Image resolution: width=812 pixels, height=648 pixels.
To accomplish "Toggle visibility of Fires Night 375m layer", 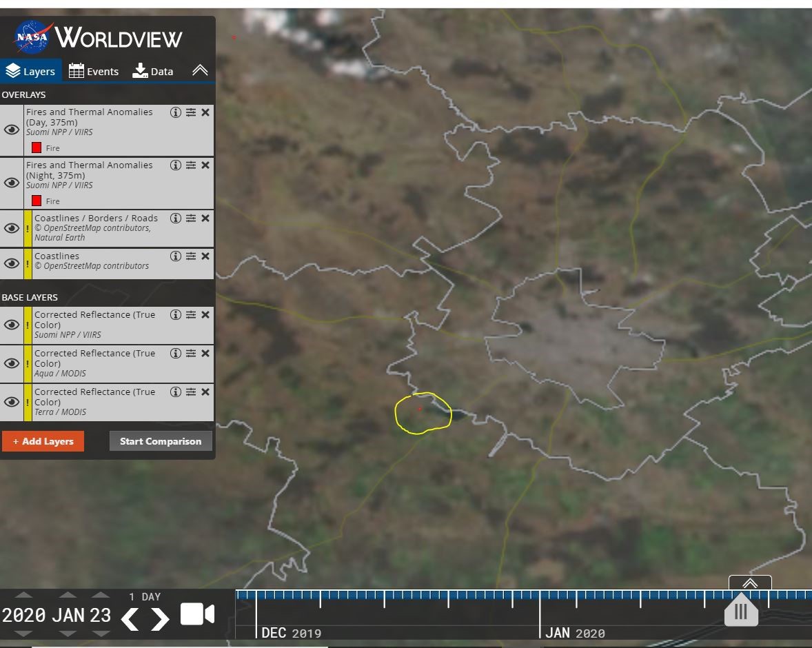I will tap(12, 183).
